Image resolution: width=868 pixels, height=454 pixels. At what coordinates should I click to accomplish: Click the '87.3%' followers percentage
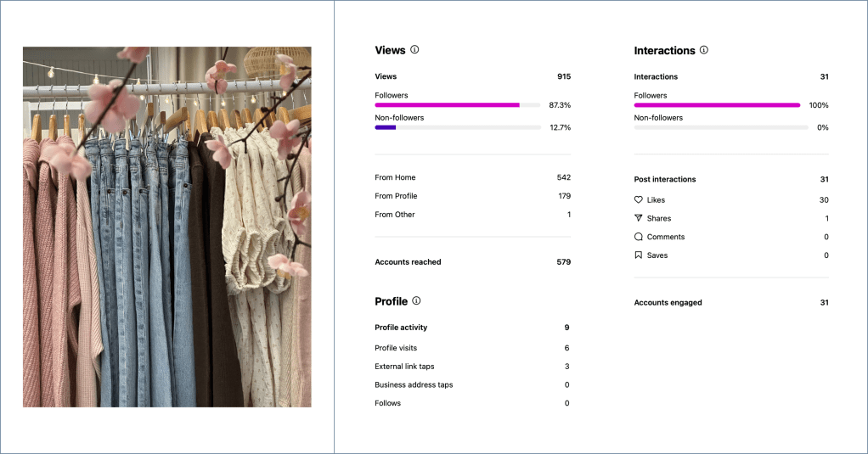[560, 105]
